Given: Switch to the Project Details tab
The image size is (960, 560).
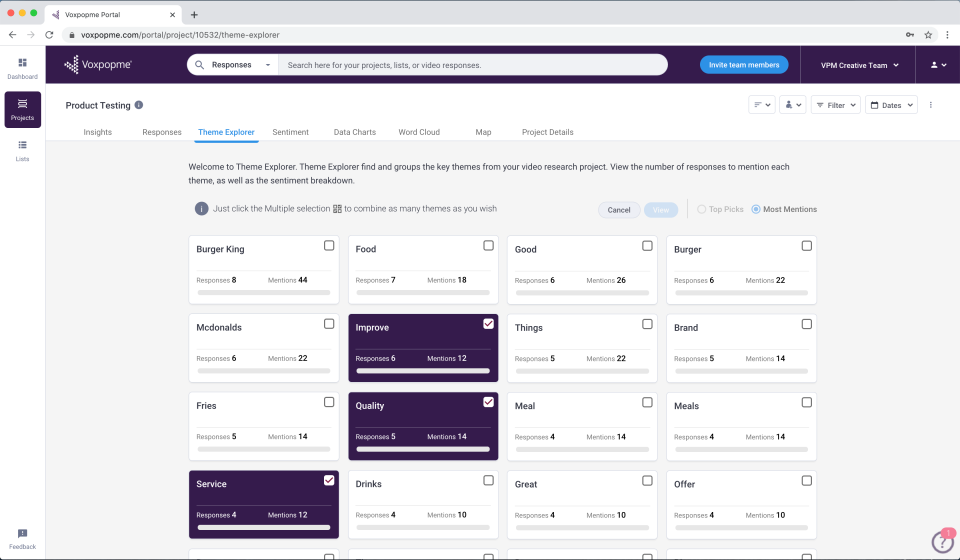Looking at the screenshot, I should [547, 132].
